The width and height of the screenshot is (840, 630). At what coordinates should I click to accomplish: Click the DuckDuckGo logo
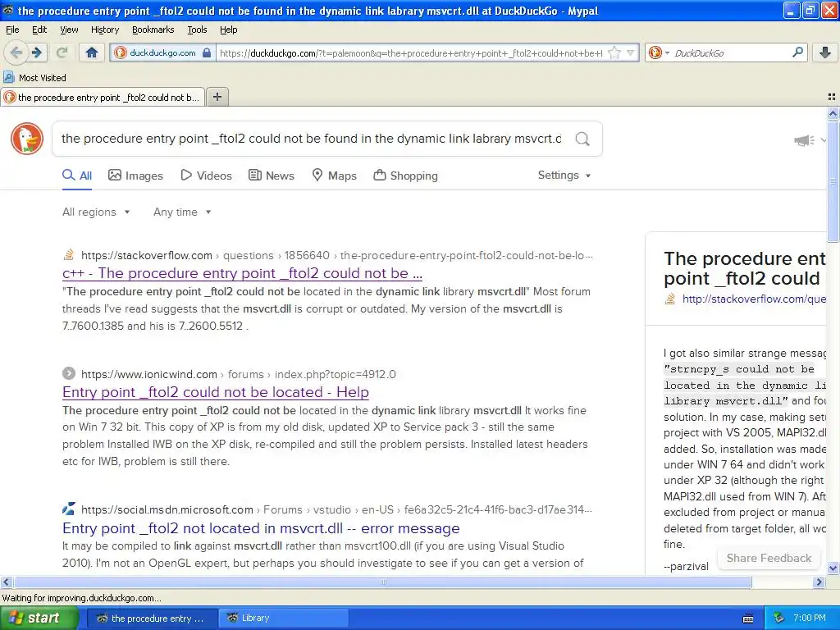(x=27, y=139)
